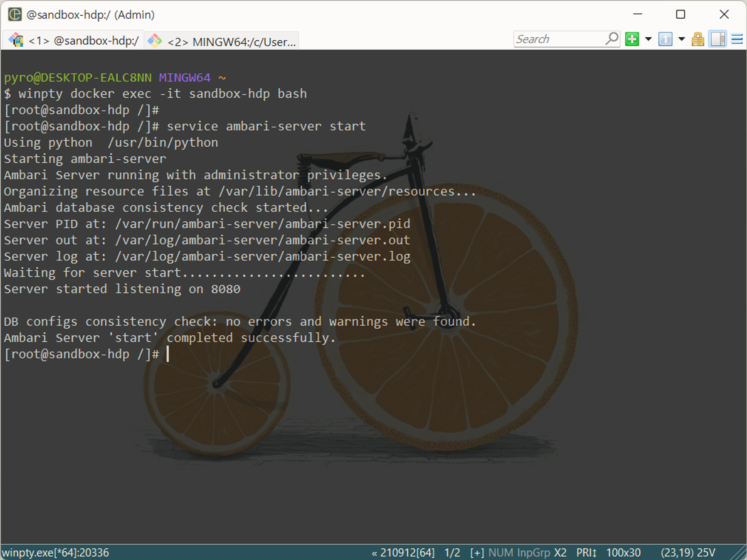Click the 'Server started listening on 8080' line
This screenshot has height=560, width=747.
(x=122, y=289)
